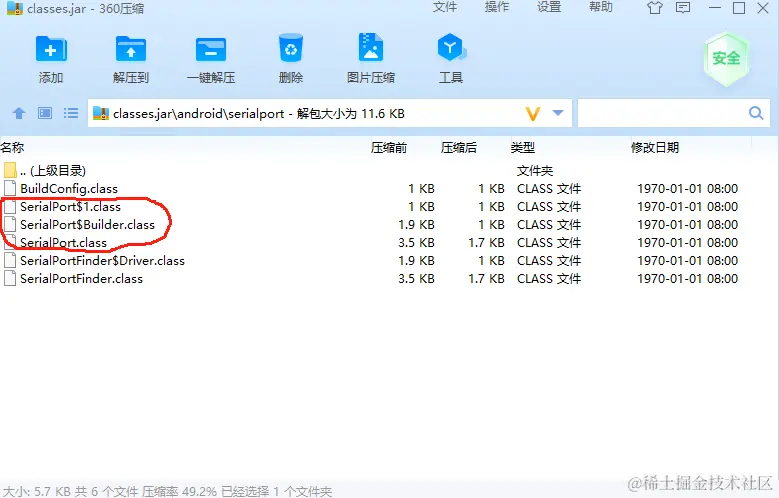Click the parent folder icon
This screenshot has width=779, height=498.
coord(10,170)
